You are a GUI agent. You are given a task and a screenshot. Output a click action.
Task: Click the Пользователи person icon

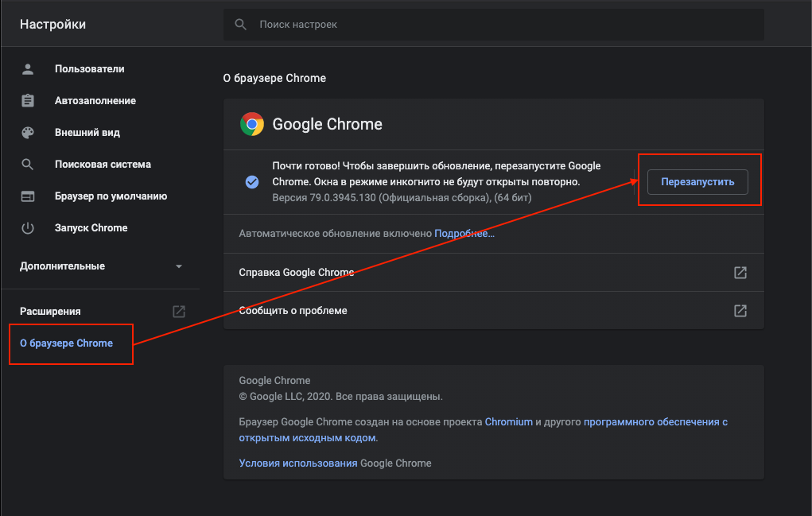pos(28,69)
